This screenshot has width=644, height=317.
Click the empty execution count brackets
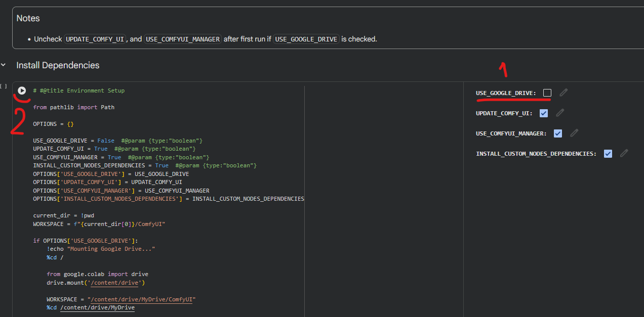4,86
